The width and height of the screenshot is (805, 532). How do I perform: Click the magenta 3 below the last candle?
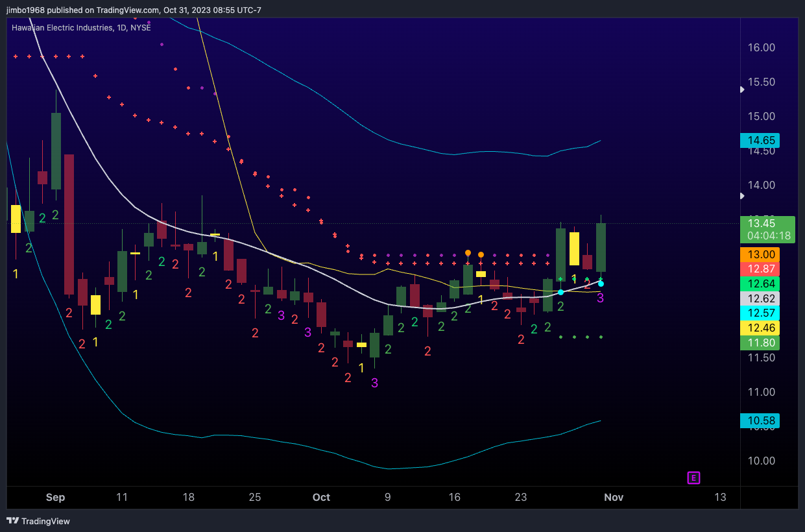pyautogui.click(x=601, y=298)
